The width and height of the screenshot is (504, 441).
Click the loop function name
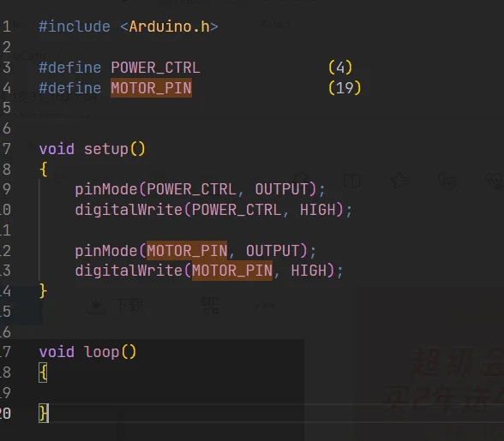(x=101, y=352)
